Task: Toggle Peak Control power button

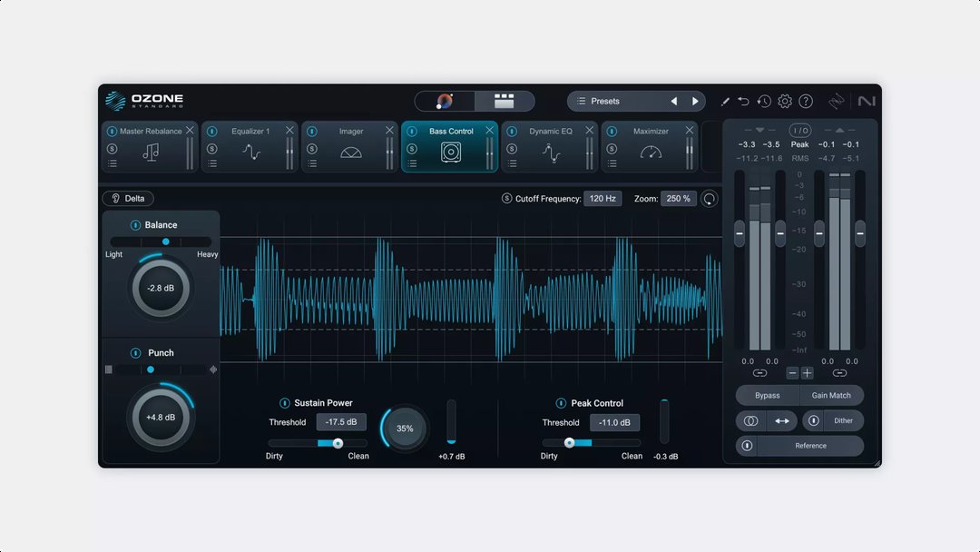Action: [x=561, y=403]
